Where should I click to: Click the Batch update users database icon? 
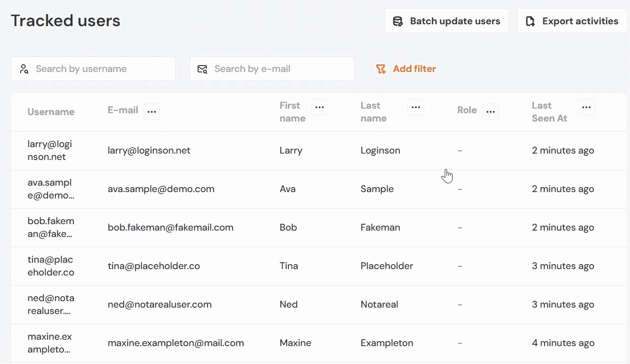coord(398,21)
